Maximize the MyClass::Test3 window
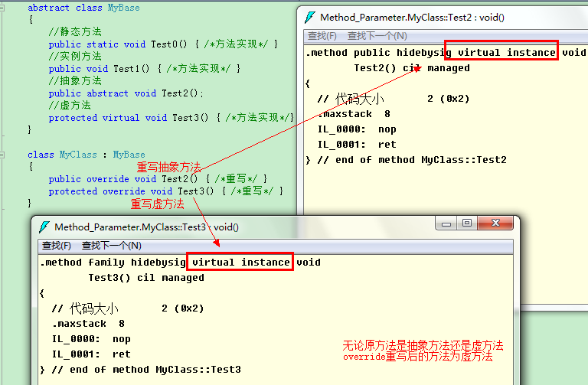 tap(467, 223)
